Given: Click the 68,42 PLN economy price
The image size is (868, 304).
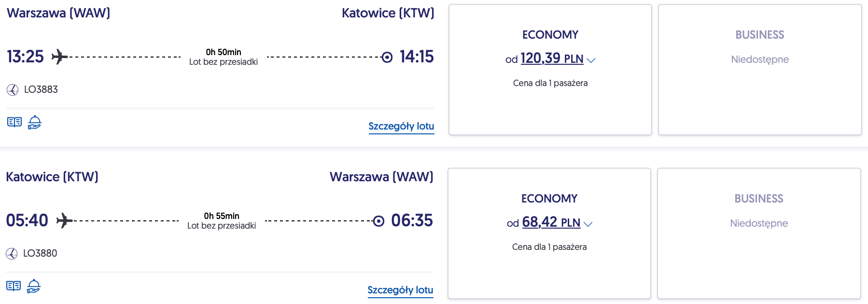Looking at the screenshot, I should coord(551,222).
